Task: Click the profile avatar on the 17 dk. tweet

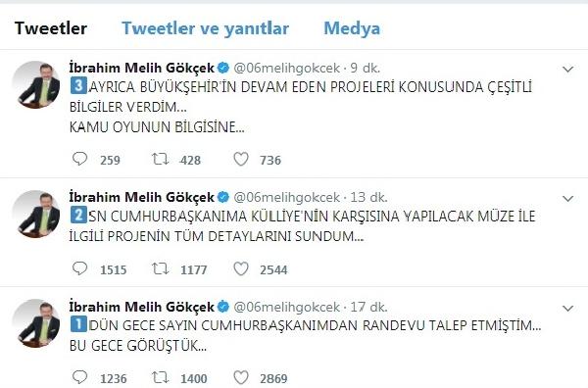Action: point(36,323)
